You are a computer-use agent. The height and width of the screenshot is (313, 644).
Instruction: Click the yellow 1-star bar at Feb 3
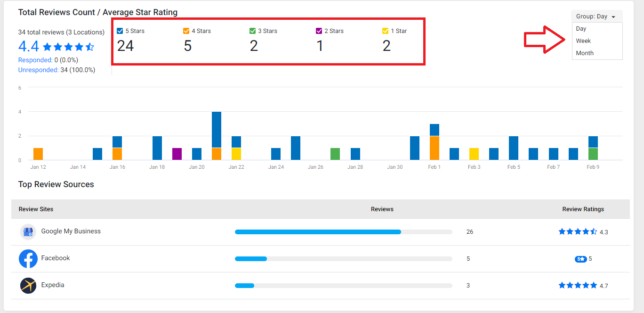coord(474,154)
